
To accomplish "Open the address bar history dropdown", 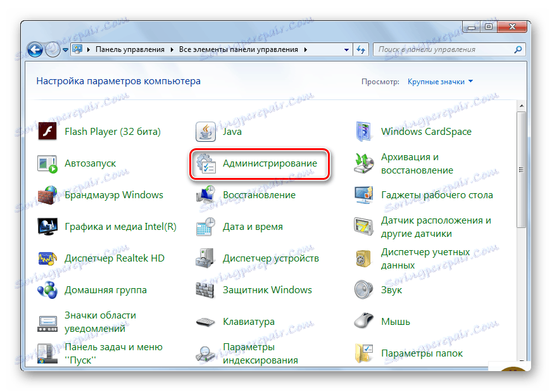I will pyautogui.click(x=346, y=50).
